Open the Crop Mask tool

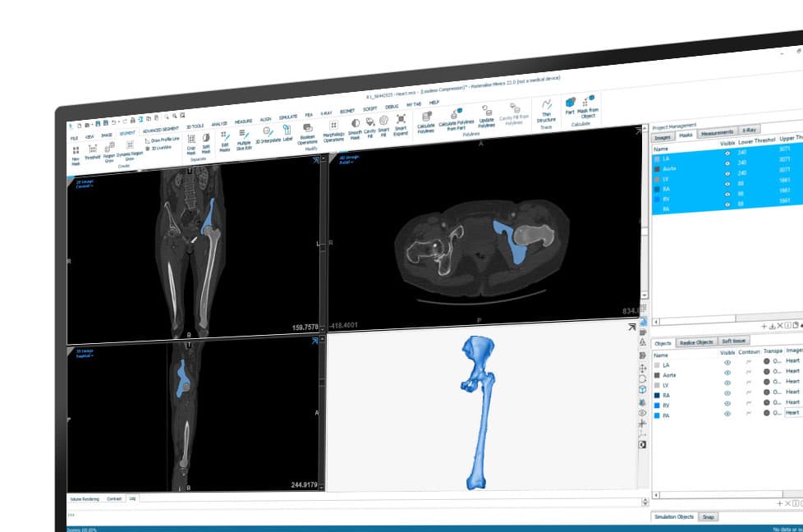[191, 144]
